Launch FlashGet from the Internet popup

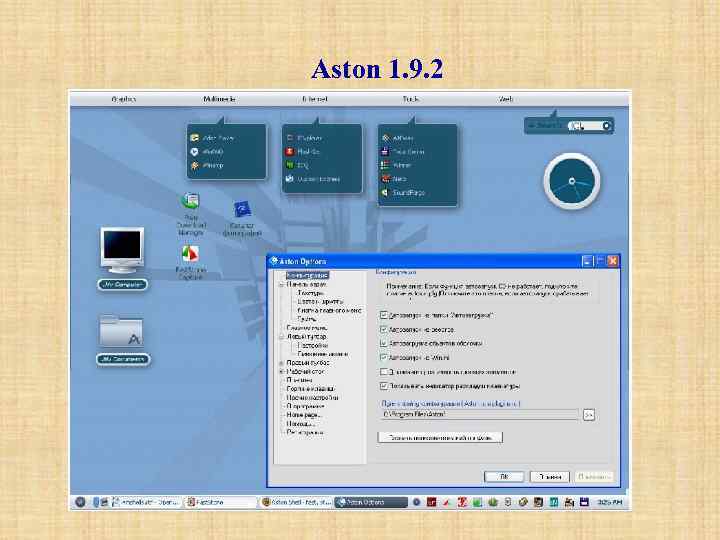(x=303, y=152)
